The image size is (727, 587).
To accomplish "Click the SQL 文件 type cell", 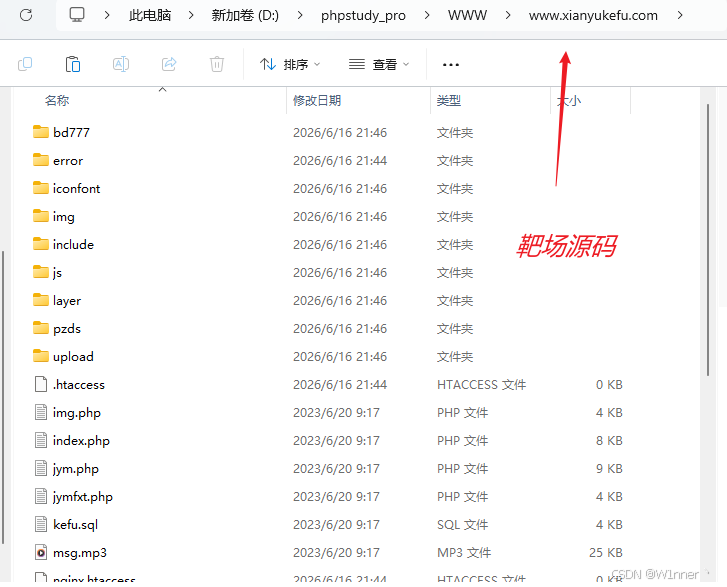I will click(462, 524).
